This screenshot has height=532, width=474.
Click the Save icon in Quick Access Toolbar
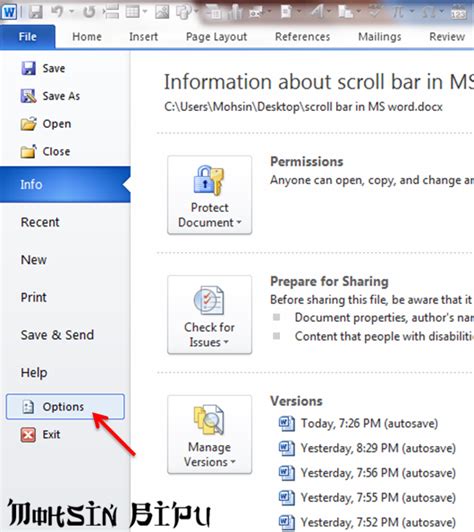(35, 12)
